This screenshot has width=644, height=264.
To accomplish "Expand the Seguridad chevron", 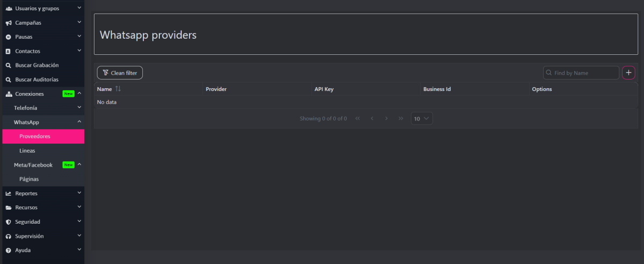I will pos(79,221).
